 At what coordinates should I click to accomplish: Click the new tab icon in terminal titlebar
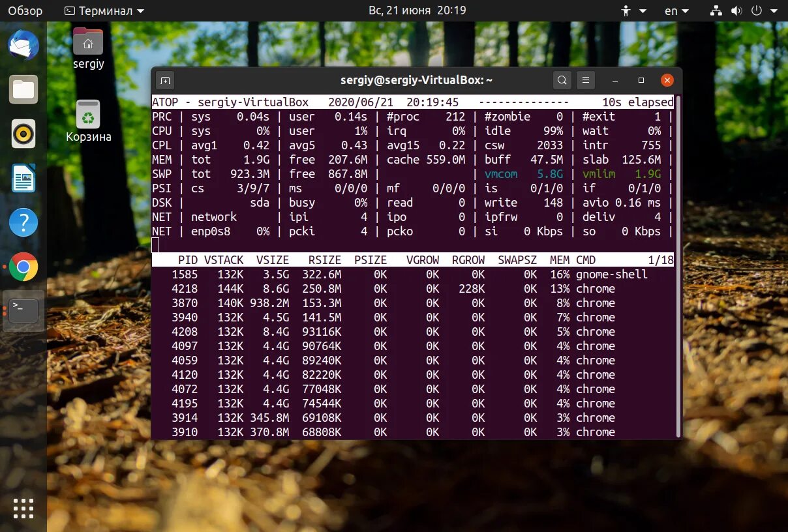(x=165, y=80)
